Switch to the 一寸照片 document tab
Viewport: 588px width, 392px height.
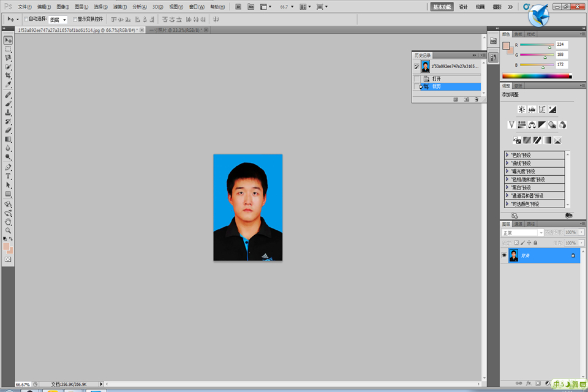(x=173, y=29)
